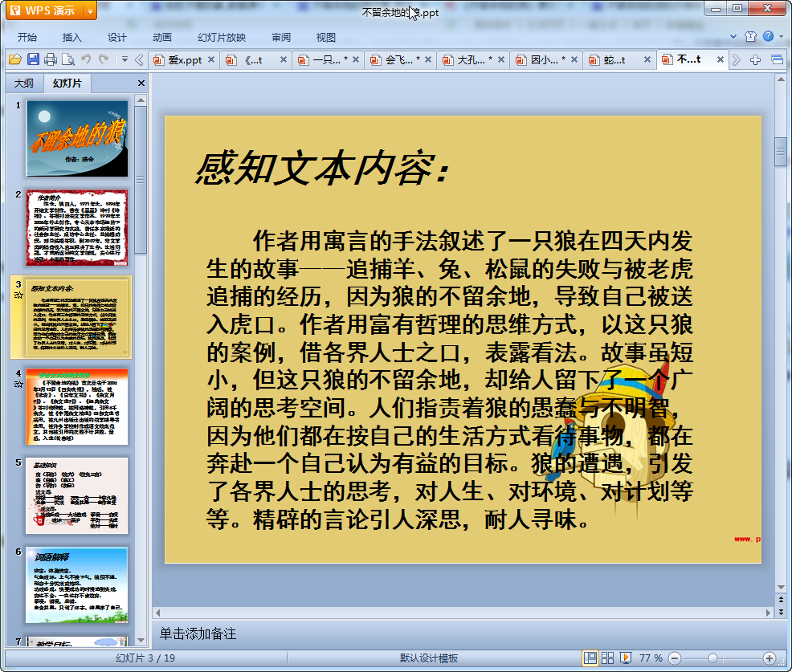Click previous slide double-arrow button
The image size is (792, 672).
click(781, 601)
